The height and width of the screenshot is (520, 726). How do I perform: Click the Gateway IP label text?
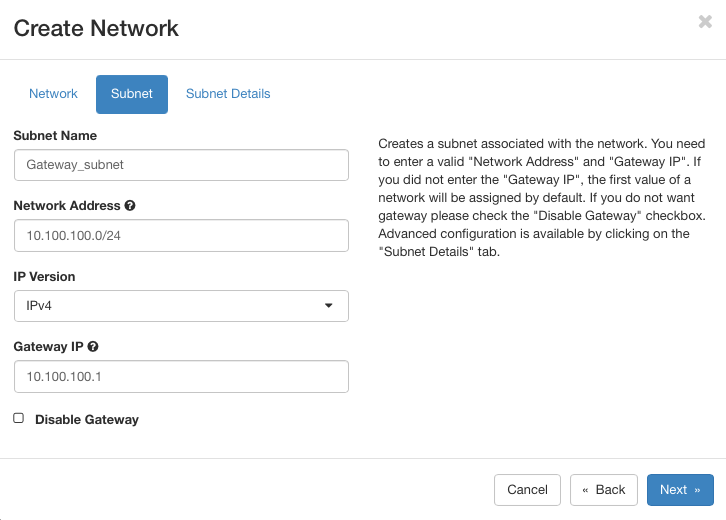pos(49,347)
